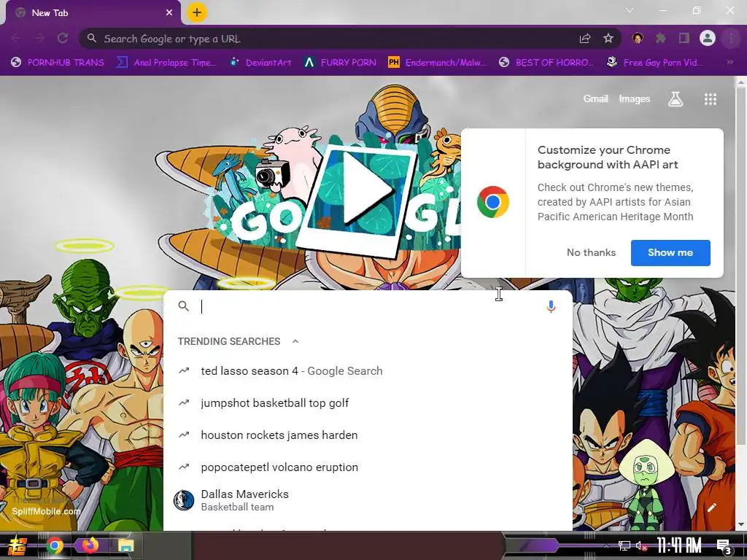Select the New Tab browser tab
Image resolution: width=747 pixels, height=560 pixels.
(93, 13)
